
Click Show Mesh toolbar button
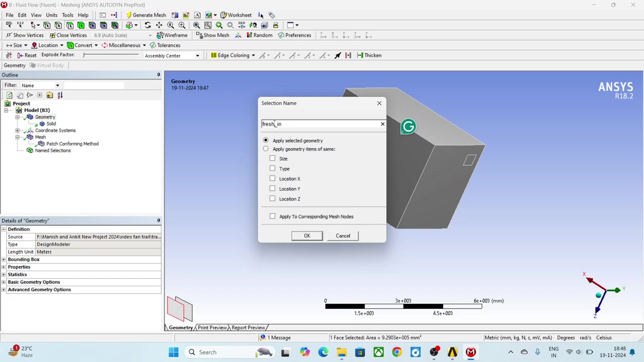(212, 35)
